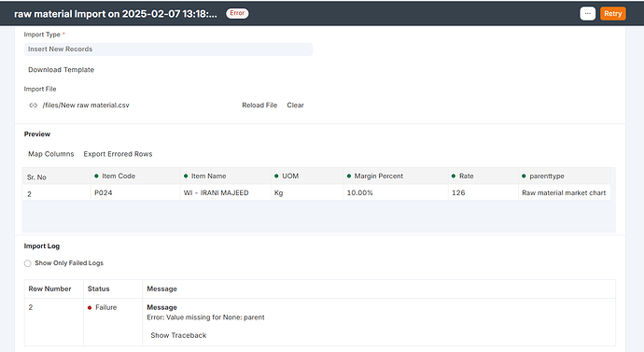Click the error text 'Value missing for None: parent'
The width and height of the screenshot is (644, 352).
pyautogui.click(x=216, y=317)
